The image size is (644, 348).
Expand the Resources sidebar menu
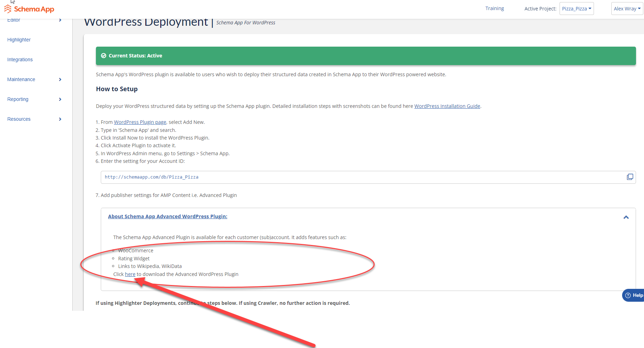60,119
